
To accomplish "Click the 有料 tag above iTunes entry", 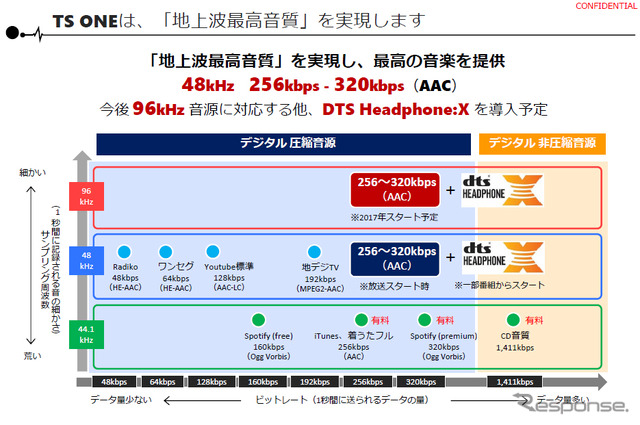I will (x=380, y=320).
